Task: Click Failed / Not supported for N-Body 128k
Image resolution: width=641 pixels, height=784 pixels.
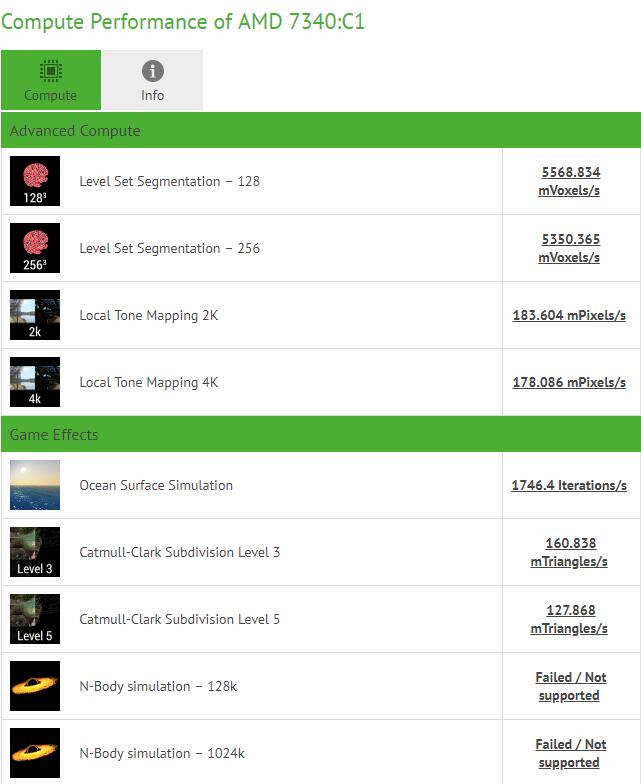Action: [570, 686]
